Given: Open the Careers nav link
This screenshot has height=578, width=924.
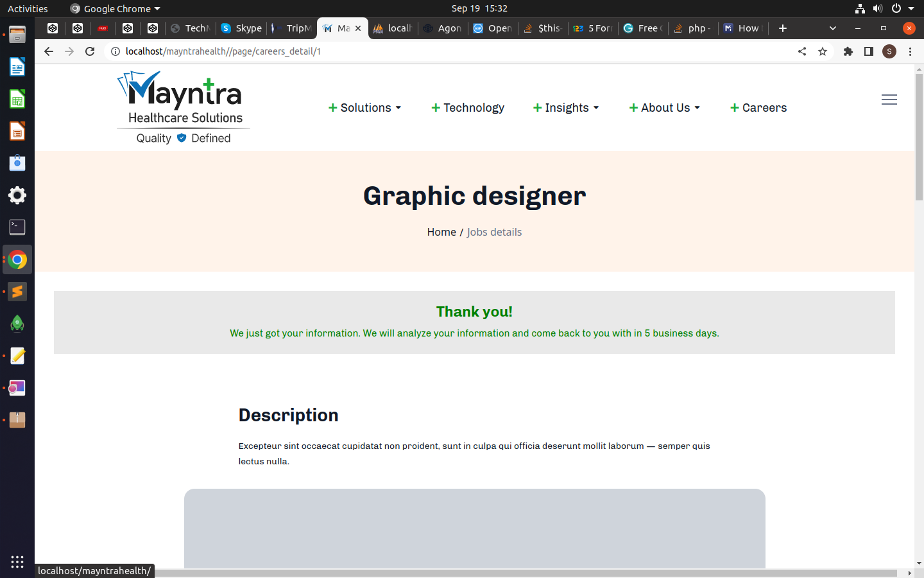Looking at the screenshot, I should (758, 108).
